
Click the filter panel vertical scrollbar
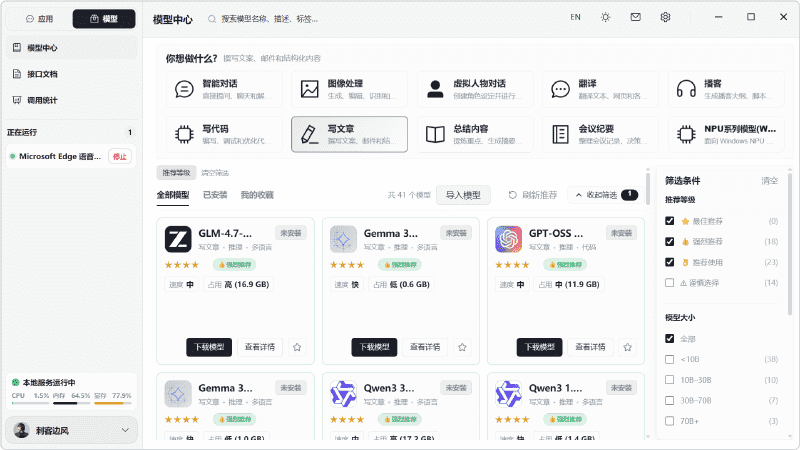tap(789, 245)
